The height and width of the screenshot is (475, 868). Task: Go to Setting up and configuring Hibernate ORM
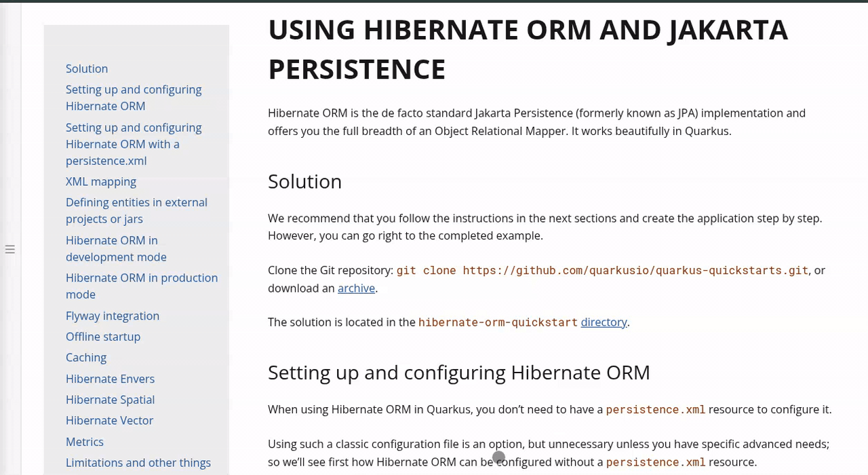coord(134,98)
